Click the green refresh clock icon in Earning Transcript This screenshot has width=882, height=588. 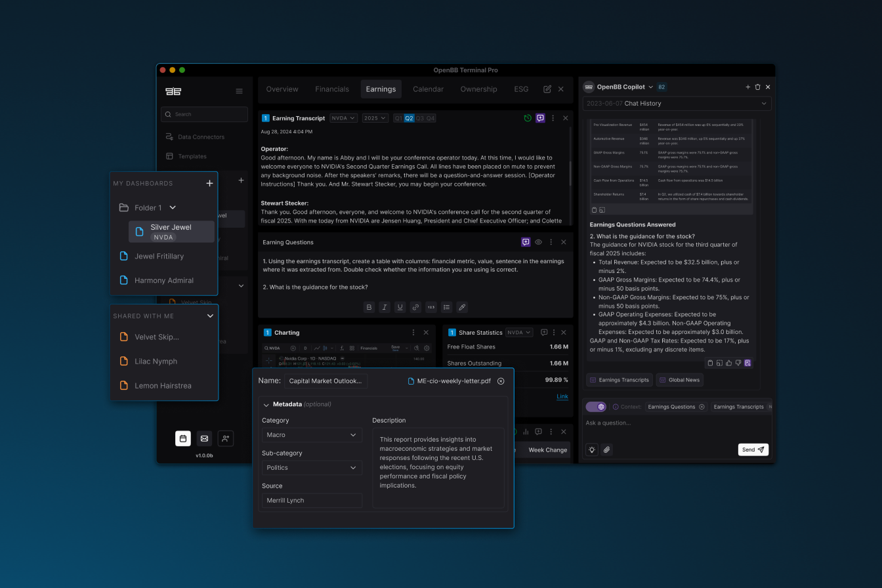point(528,118)
